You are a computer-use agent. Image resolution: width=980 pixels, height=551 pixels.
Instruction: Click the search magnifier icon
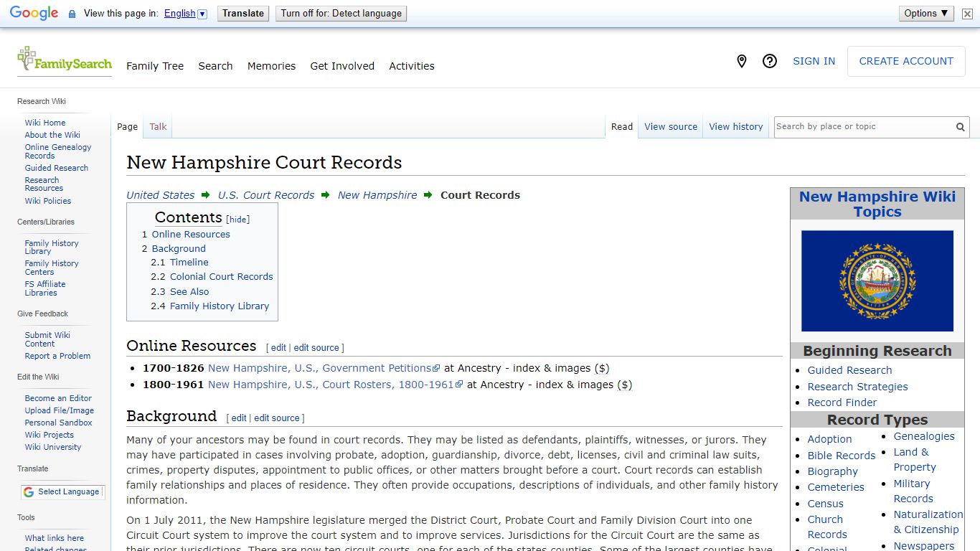pyautogui.click(x=960, y=127)
